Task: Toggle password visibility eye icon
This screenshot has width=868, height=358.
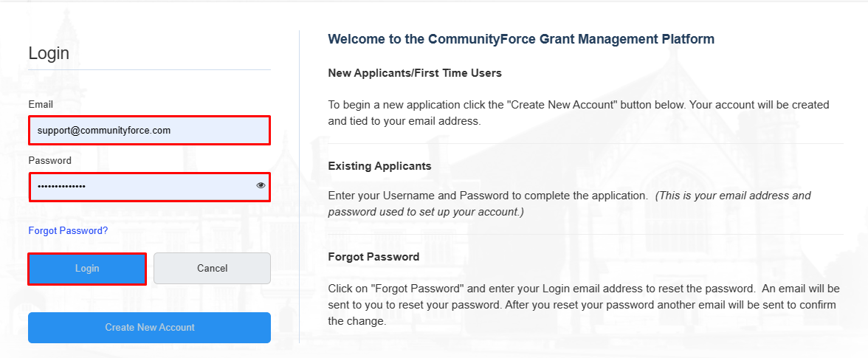Action: coord(261,186)
